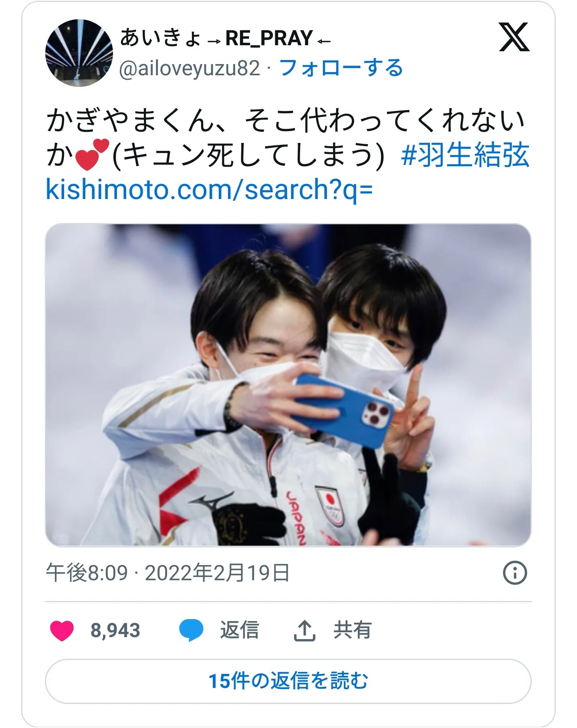This screenshot has height=728, width=577.
Task: Click the date 2022年2月19日
Action: (x=217, y=573)
